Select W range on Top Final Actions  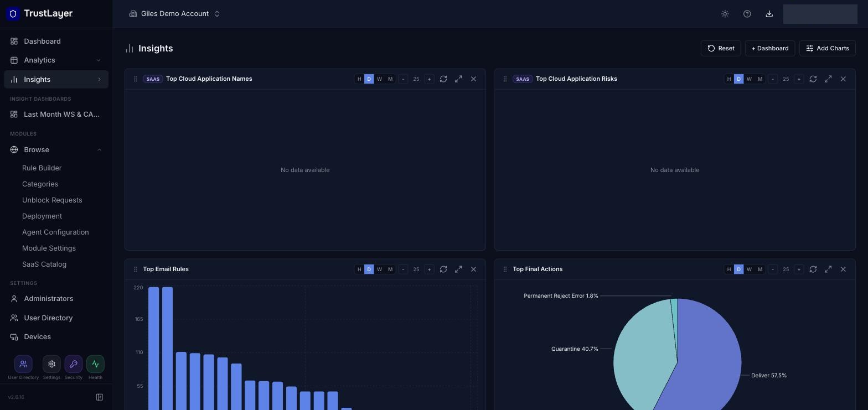coord(749,269)
